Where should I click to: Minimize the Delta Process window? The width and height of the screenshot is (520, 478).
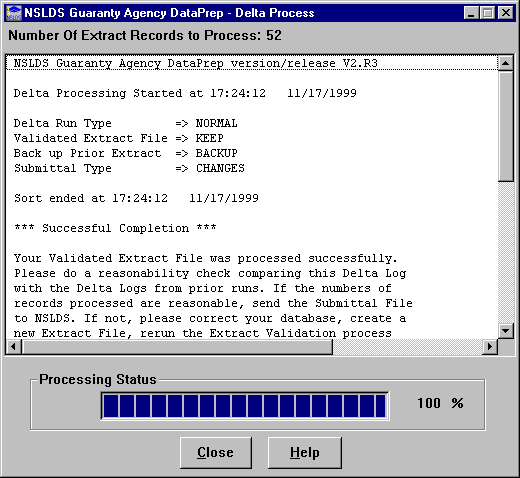(471, 13)
